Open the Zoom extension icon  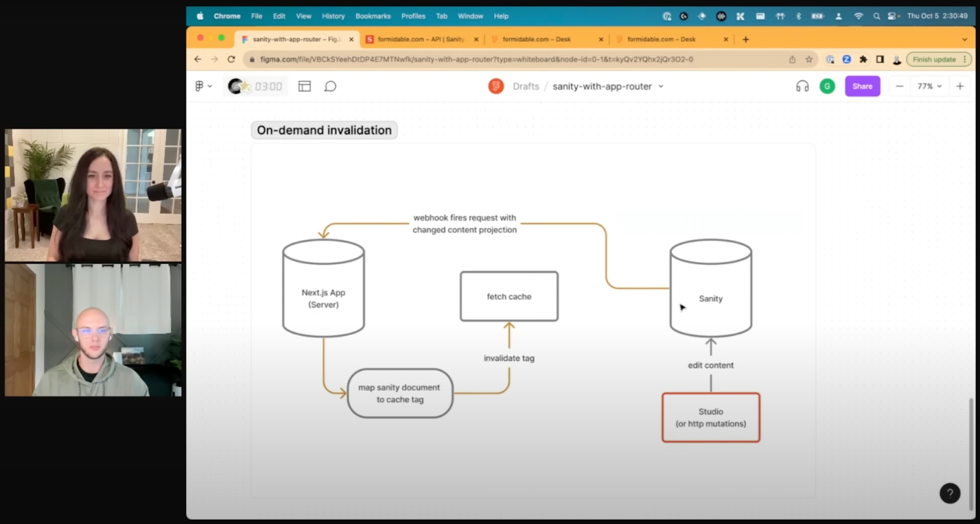pyautogui.click(x=846, y=59)
